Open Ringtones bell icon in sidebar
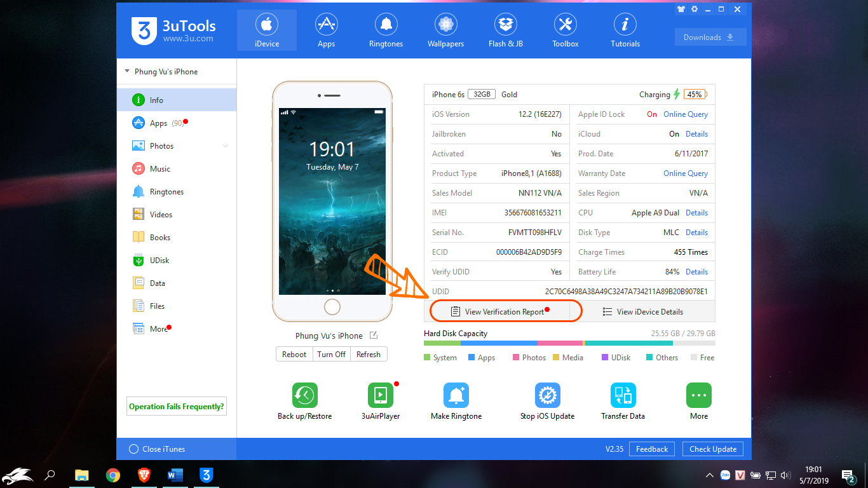 click(139, 191)
